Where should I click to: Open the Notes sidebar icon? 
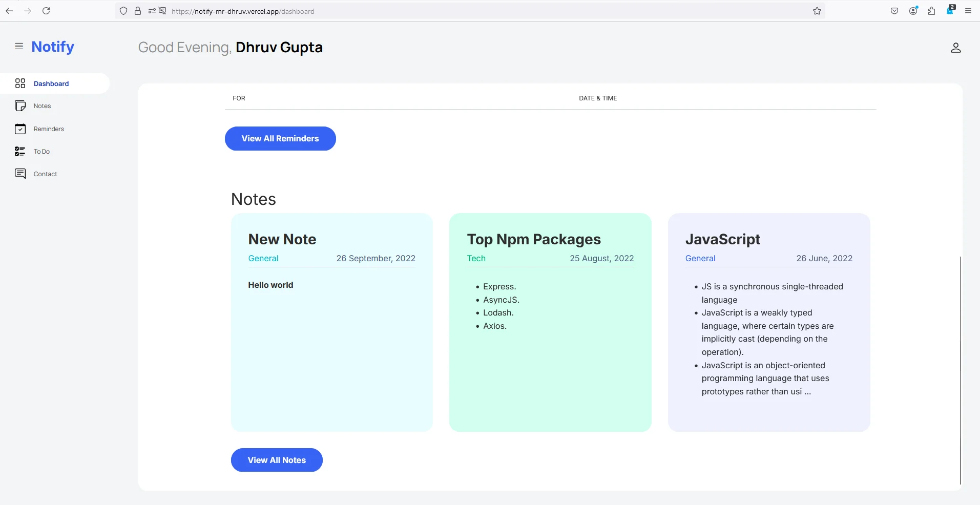pos(20,106)
